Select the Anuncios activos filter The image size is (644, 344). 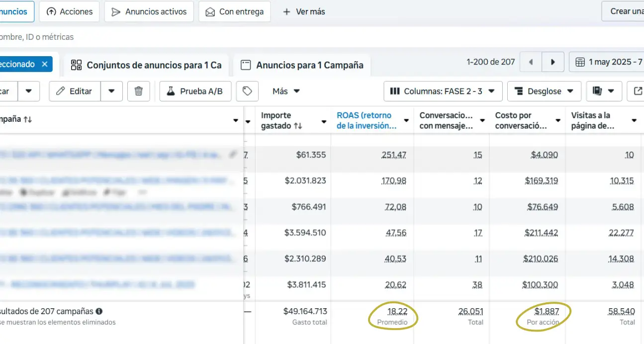click(x=149, y=11)
